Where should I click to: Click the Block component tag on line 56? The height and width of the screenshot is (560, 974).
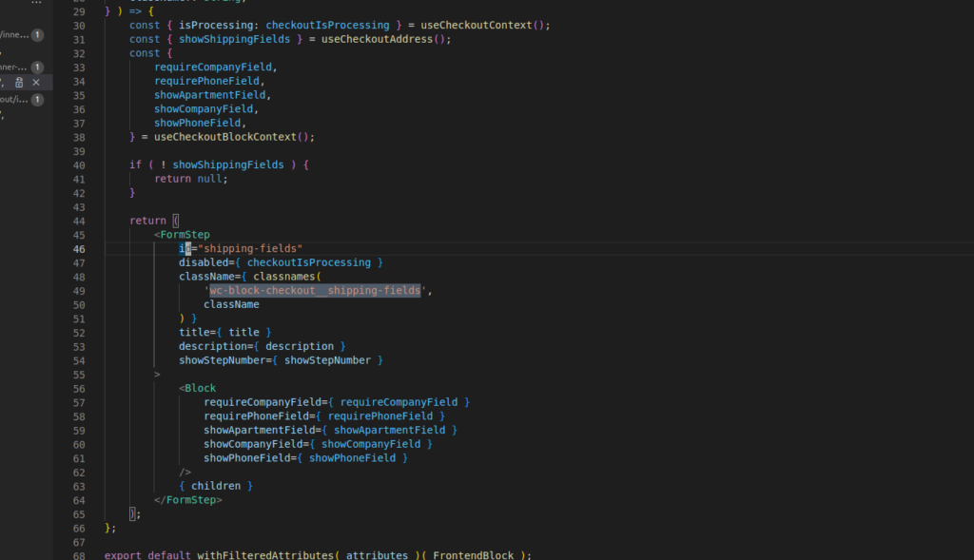[x=200, y=388]
